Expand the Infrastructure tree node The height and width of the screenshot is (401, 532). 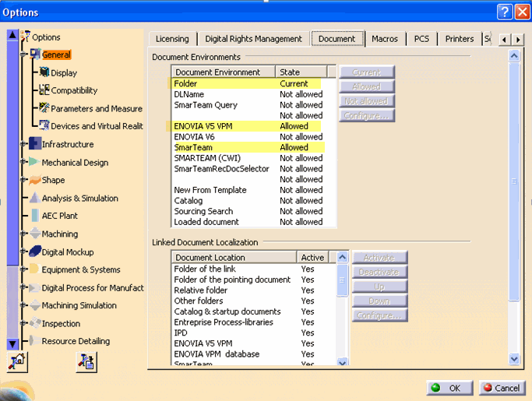coord(23,144)
